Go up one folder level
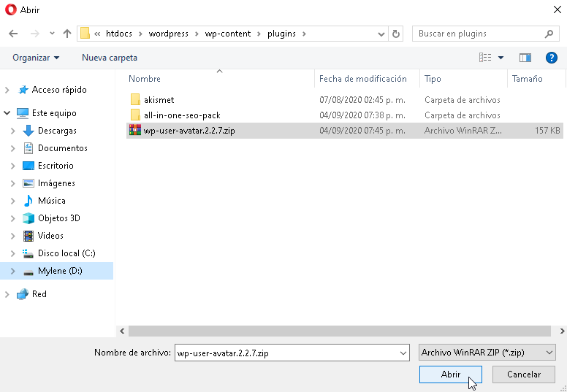 tap(67, 34)
